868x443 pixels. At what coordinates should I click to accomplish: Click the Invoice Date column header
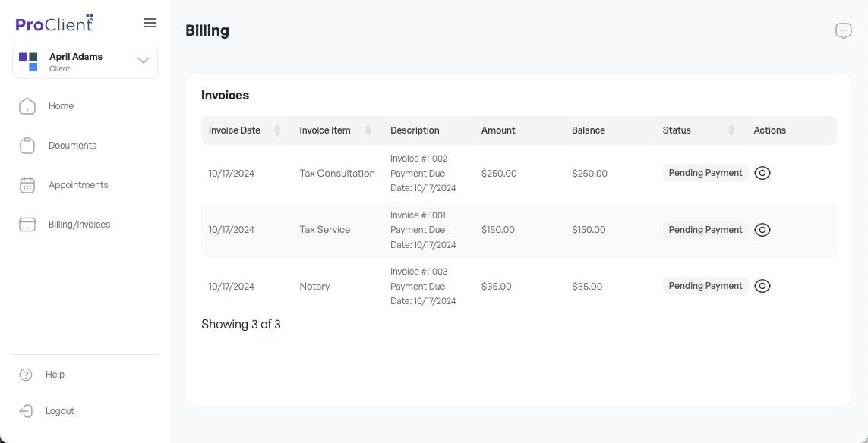(234, 130)
